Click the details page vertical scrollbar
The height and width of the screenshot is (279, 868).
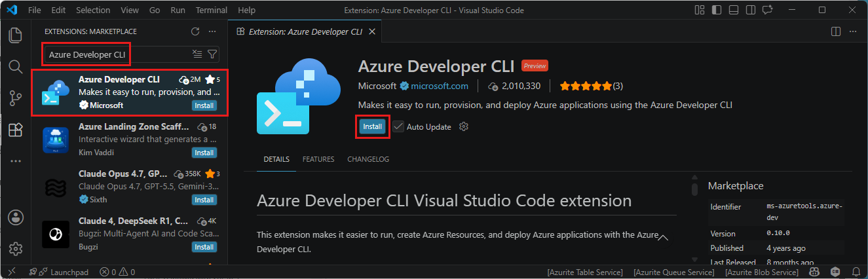(694, 189)
